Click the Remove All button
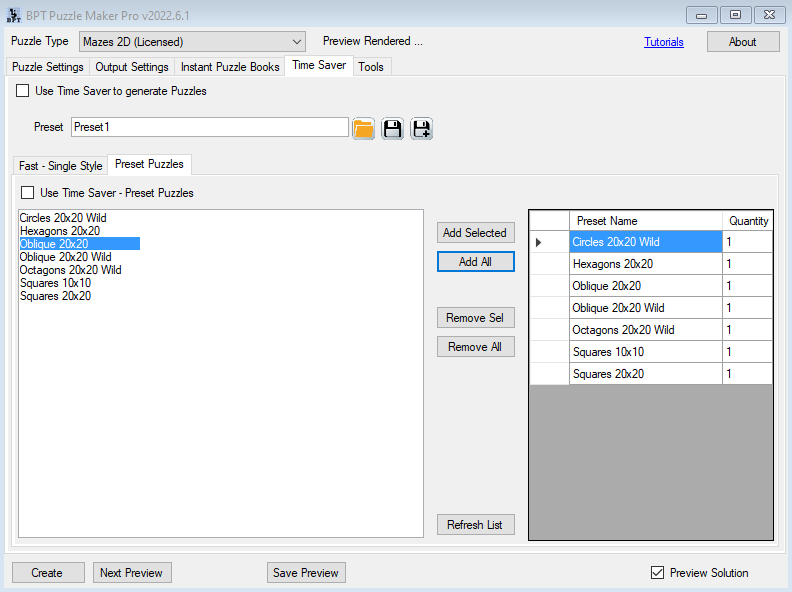Viewport: 792px width, 592px height. [x=475, y=347]
